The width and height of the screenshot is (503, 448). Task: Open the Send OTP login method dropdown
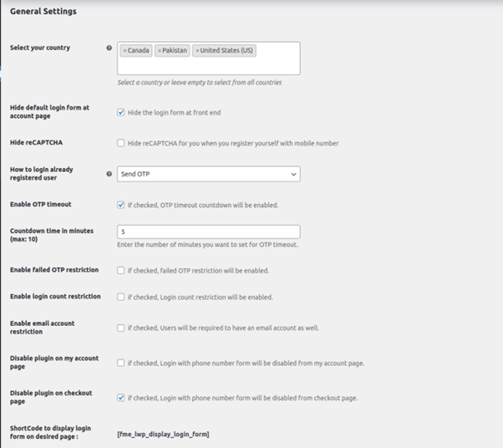208,174
